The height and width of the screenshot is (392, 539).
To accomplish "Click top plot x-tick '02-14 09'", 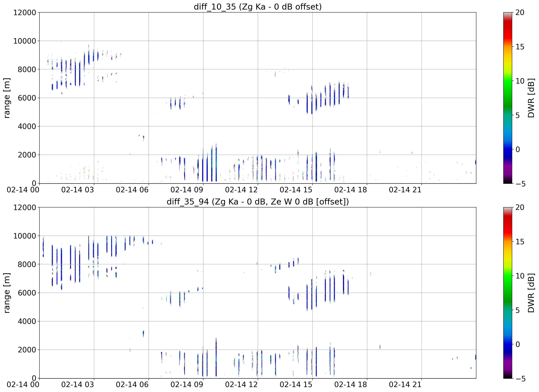I will click(x=187, y=190).
